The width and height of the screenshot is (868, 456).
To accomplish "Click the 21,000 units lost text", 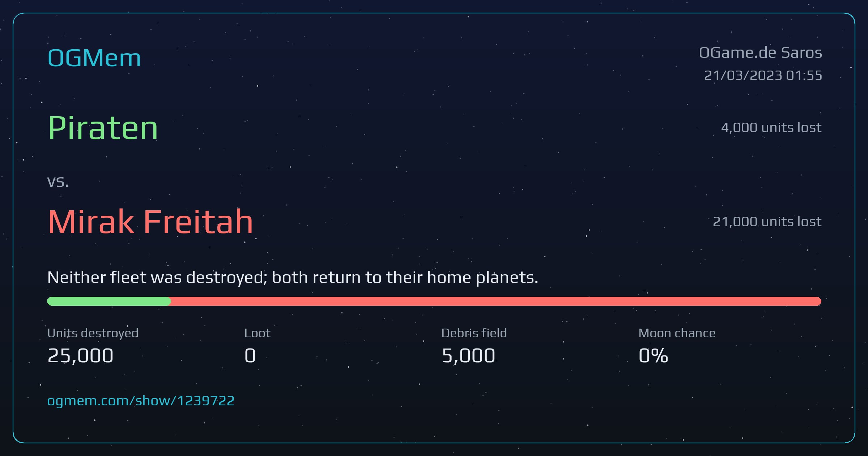I will click(767, 221).
